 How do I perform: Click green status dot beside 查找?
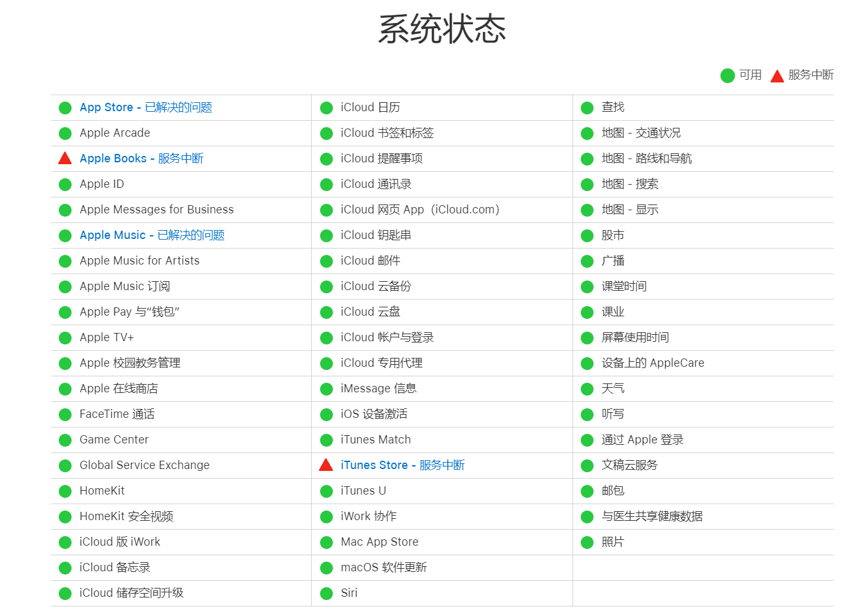pos(587,108)
